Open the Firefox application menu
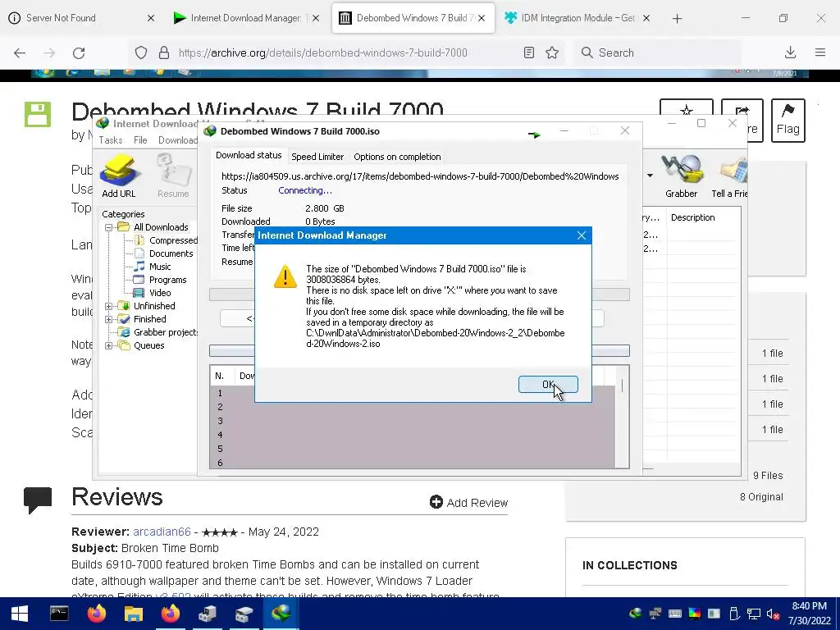The height and width of the screenshot is (630, 840). click(x=820, y=52)
